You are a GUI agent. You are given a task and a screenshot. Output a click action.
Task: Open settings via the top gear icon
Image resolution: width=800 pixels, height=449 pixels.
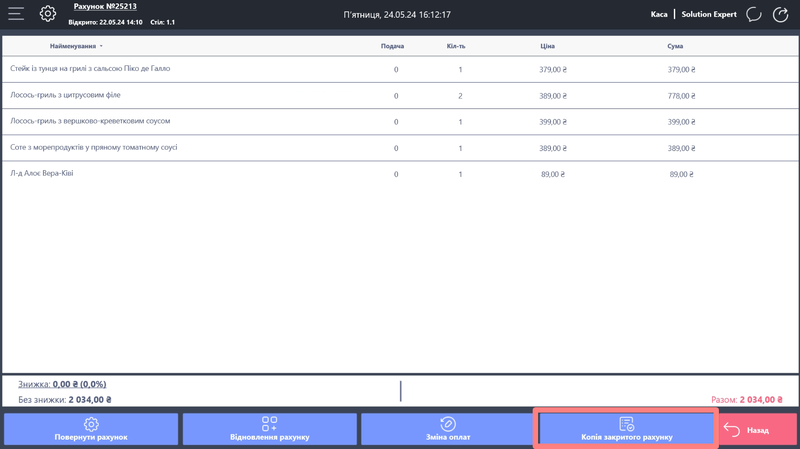click(48, 14)
